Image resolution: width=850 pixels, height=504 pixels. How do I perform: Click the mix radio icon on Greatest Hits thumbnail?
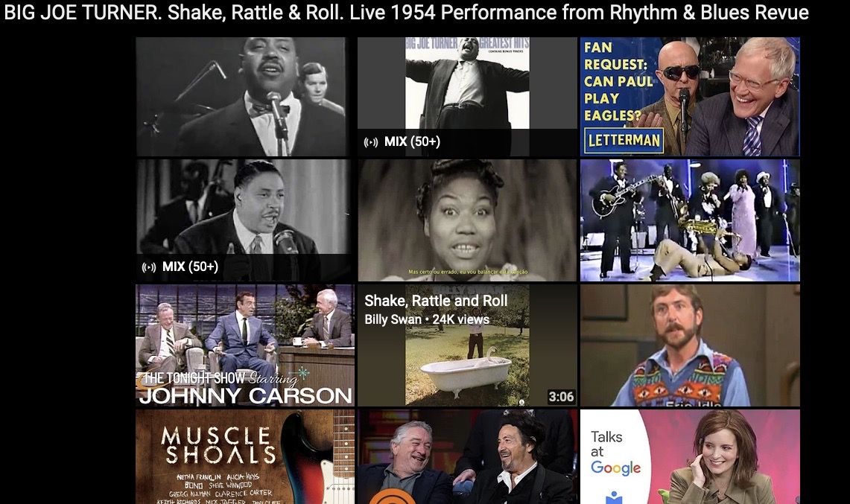(x=371, y=142)
